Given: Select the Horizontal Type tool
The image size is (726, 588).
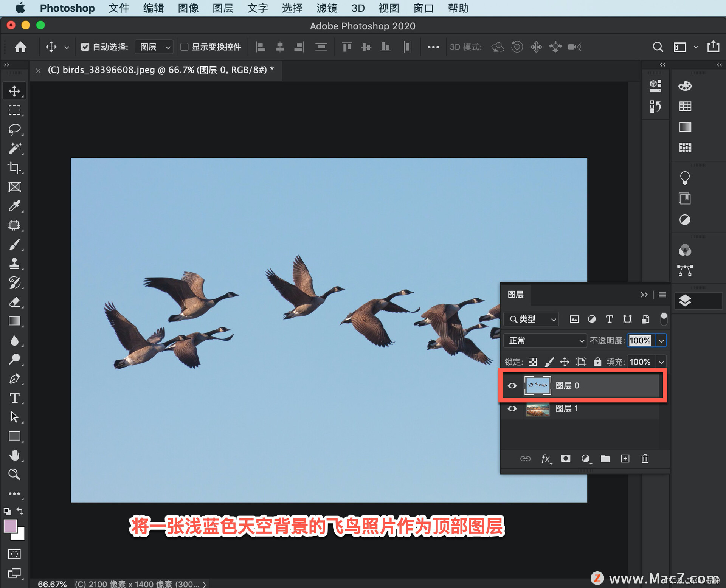Looking at the screenshot, I should coord(14,398).
